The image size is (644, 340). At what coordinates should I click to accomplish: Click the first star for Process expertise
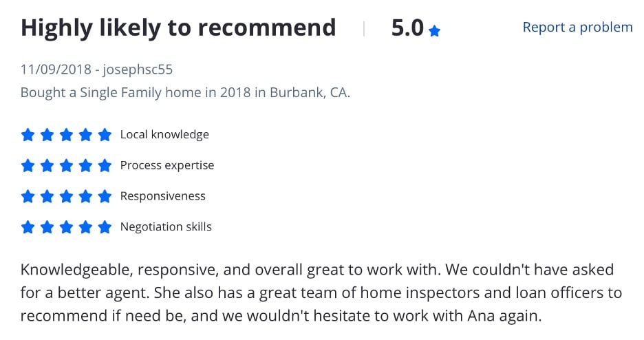(28, 166)
